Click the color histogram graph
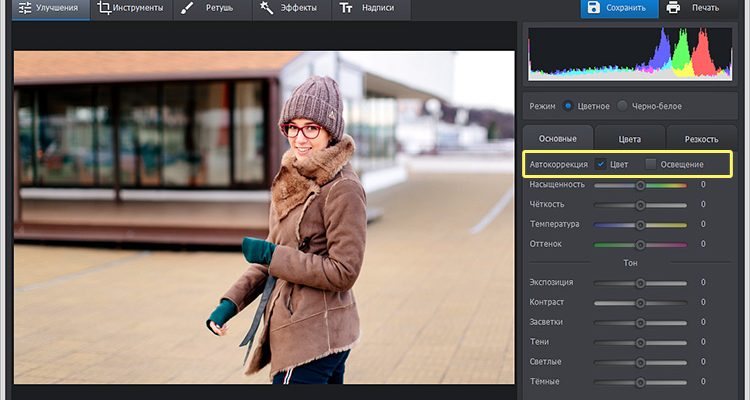The height and width of the screenshot is (400, 750). (631, 53)
